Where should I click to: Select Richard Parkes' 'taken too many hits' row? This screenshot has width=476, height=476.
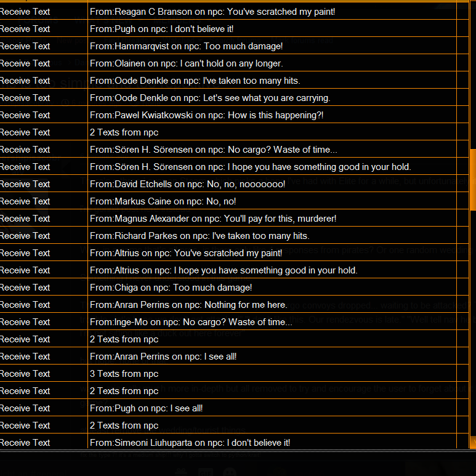point(235,236)
